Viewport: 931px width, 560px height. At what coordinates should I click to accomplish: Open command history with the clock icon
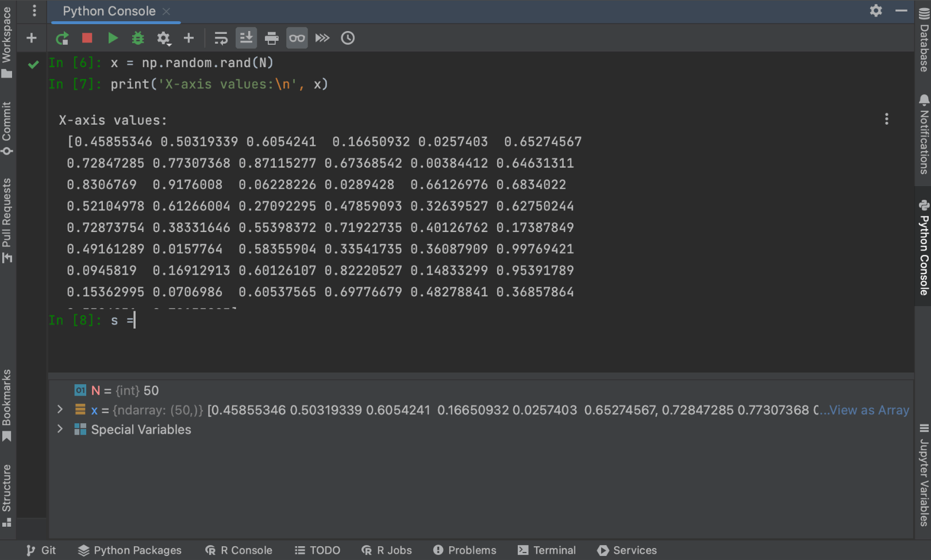tap(348, 38)
